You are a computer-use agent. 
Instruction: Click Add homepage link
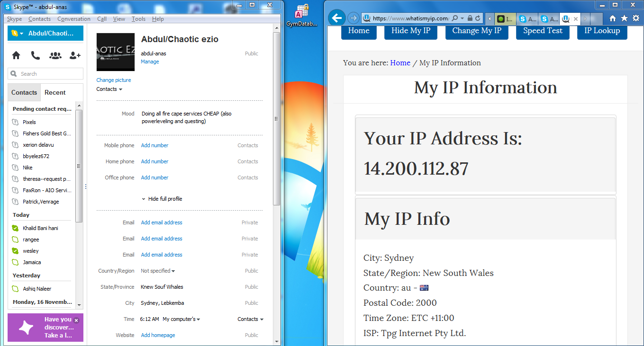click(x=158, y=335)
